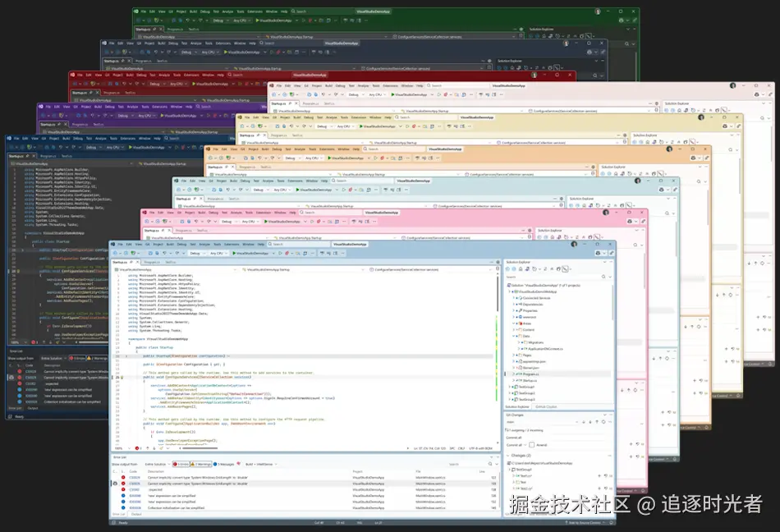Click the user avatar in the light-blue window
This screenshot has width=780, height=532.
click(574, 244)
